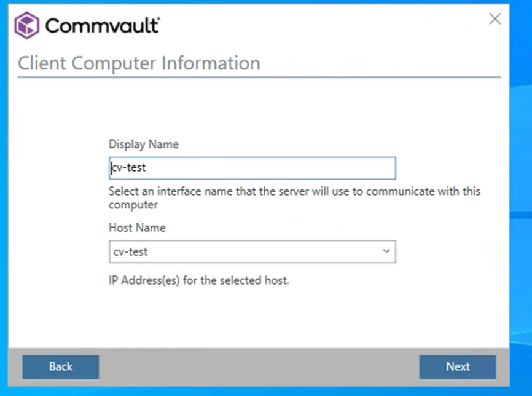This screenshot has height=396, width=532.
Task: Focus the Display Name input field
Action: 252,168
